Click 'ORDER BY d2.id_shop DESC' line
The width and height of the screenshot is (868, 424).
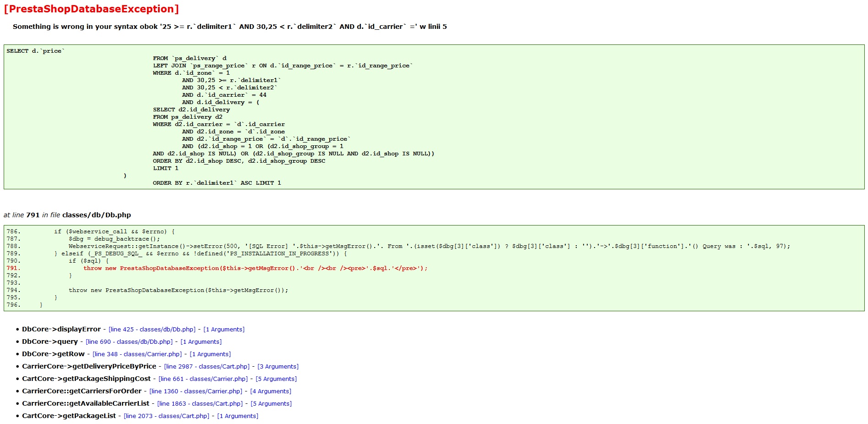[239, 161]
